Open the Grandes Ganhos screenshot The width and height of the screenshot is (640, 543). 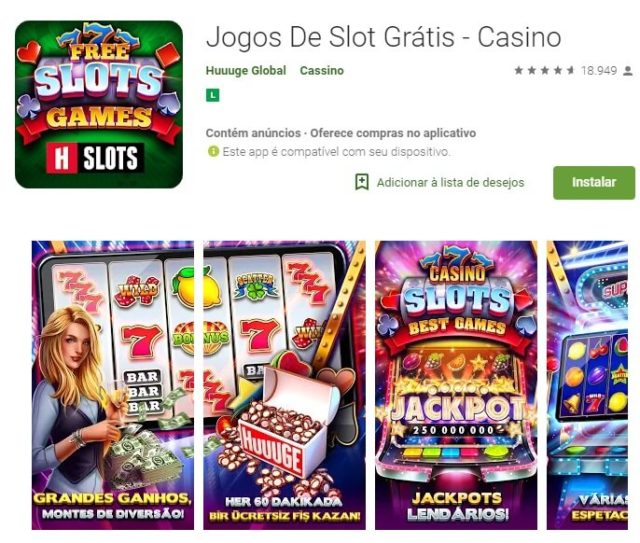(113, 385)
